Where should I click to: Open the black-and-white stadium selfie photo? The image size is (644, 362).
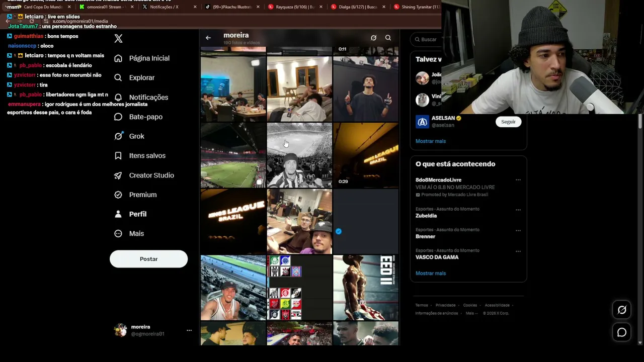coord(299,155)
